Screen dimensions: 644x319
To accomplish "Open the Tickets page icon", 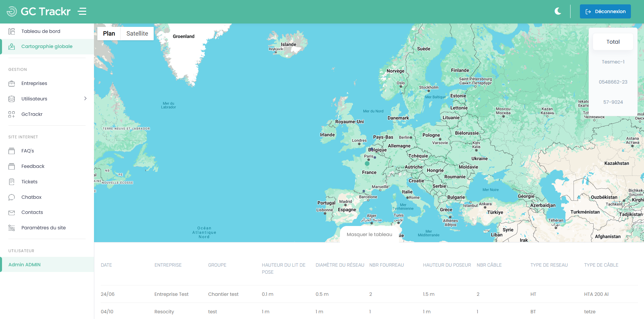I will coord(12,182).
